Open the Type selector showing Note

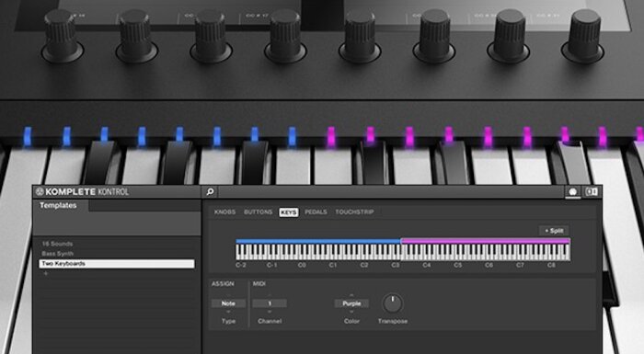[228, 303]
